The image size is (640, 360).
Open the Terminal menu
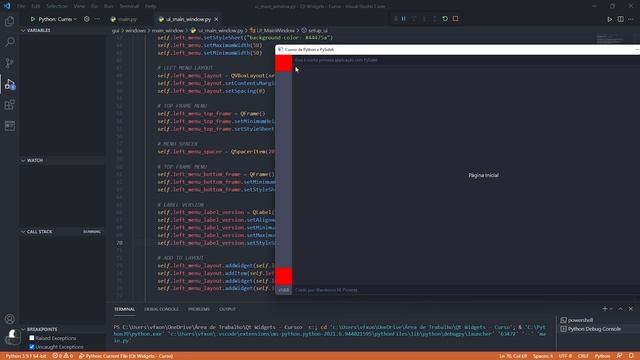click(x=129, y=6)
